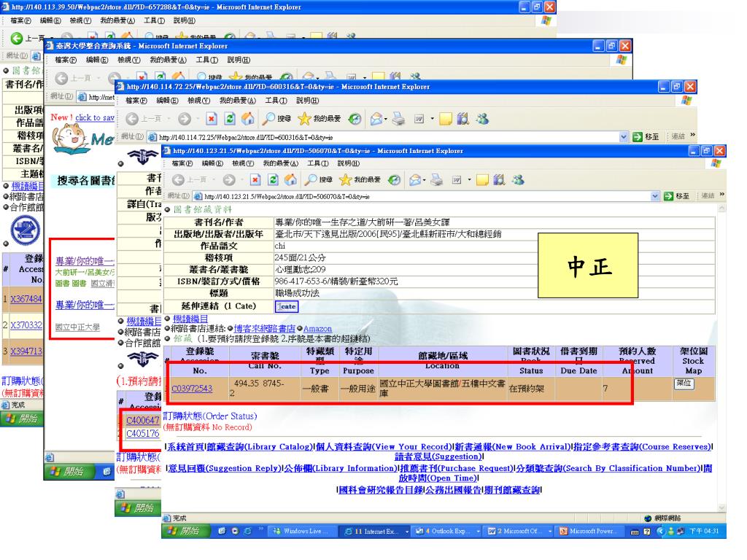This screenshot has width=747, height=560.
Task: Expand links chevron » in front window
Action: tap(721, 195)
